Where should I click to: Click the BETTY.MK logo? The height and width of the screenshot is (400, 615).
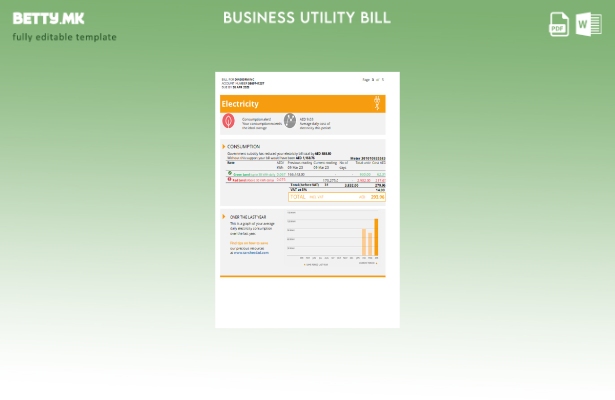pos(48,18)
